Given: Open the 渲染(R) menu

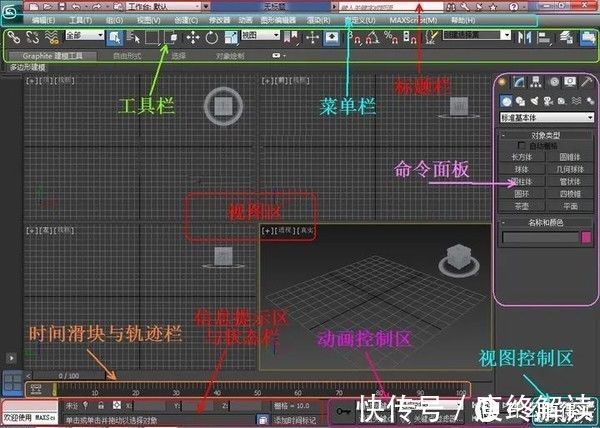Looking at the screenshot, I should tap(318, 20).
